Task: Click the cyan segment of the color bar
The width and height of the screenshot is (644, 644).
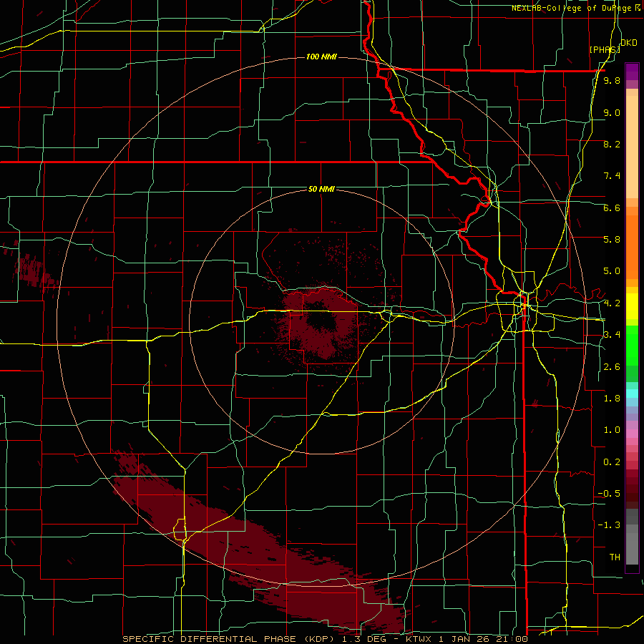Action: pos(632,394)
